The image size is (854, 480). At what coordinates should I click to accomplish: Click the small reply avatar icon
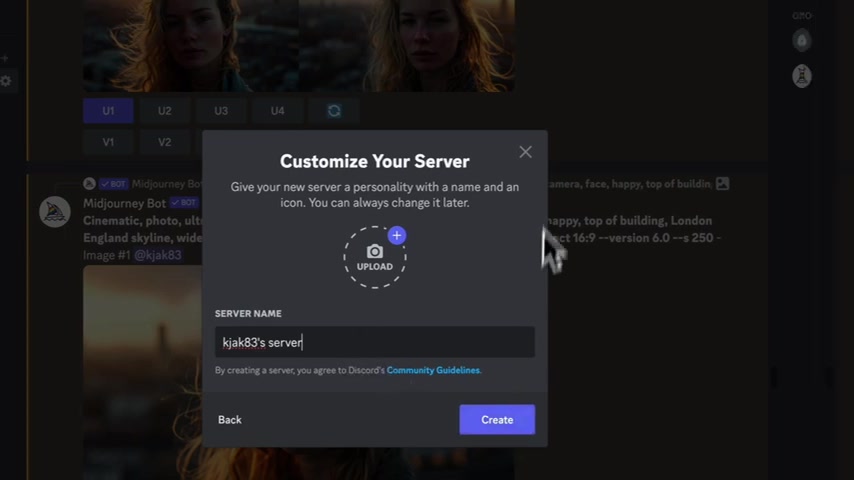pyautogui.click(x=89, y=184)
